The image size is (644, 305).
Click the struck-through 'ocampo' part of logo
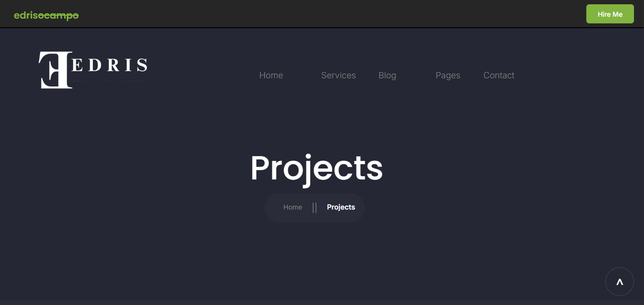click(x=59, y=15)
